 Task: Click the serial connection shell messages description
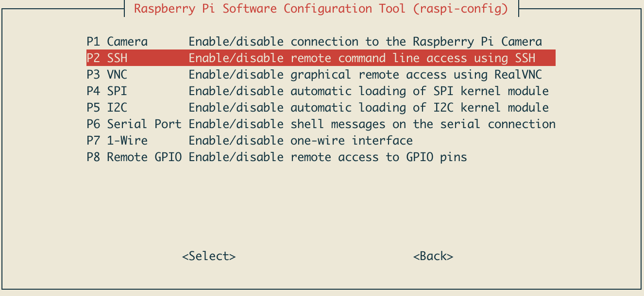372,124
